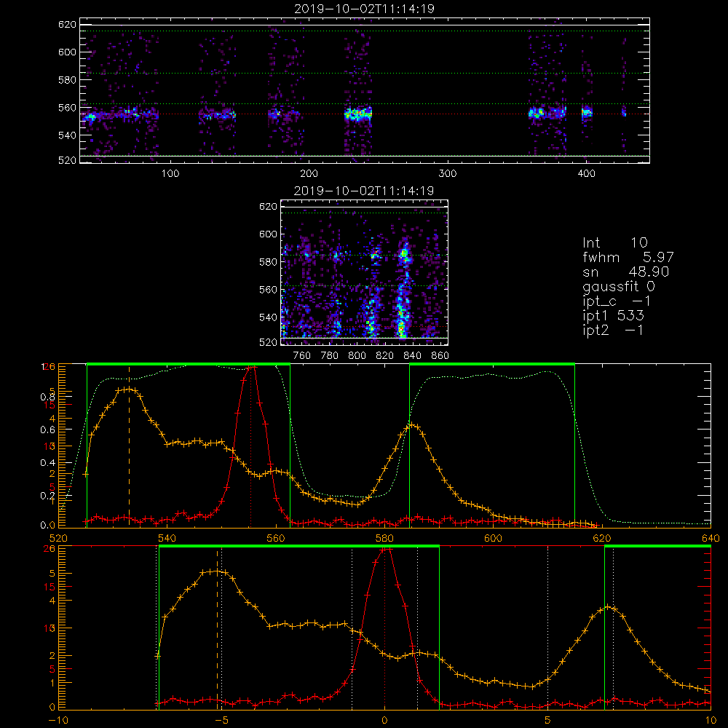Click the orange dashed vertical line in bottom plot
728x728 pixels.
click(x=217, y=629)
